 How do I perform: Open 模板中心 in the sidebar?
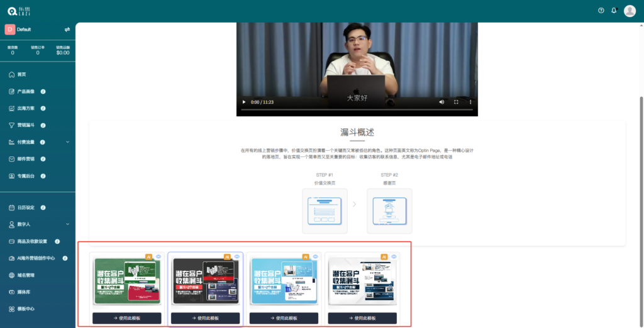pos(25,309)
